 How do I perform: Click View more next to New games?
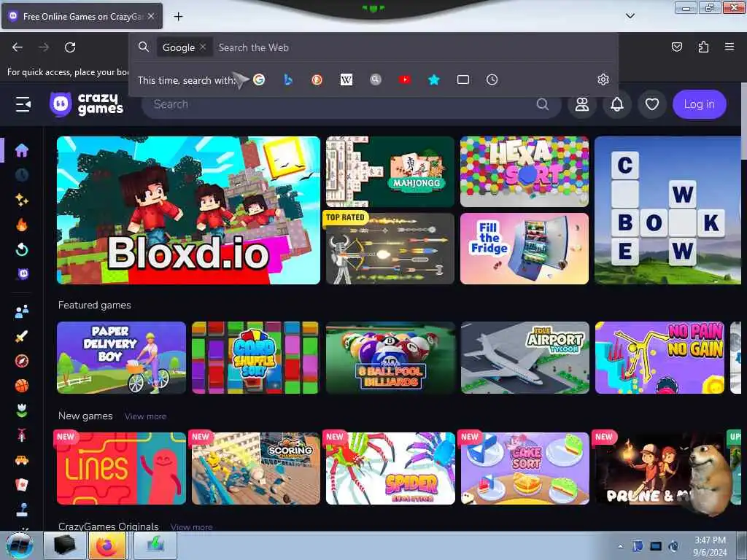click(x=146, y=416)
